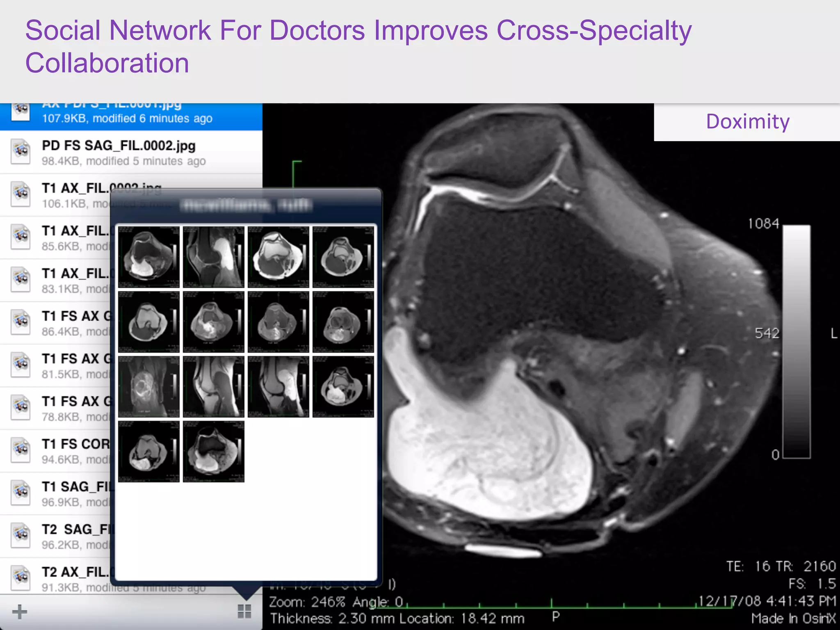Open the 86.4KB T1 FS AX file

pos(55,323)
